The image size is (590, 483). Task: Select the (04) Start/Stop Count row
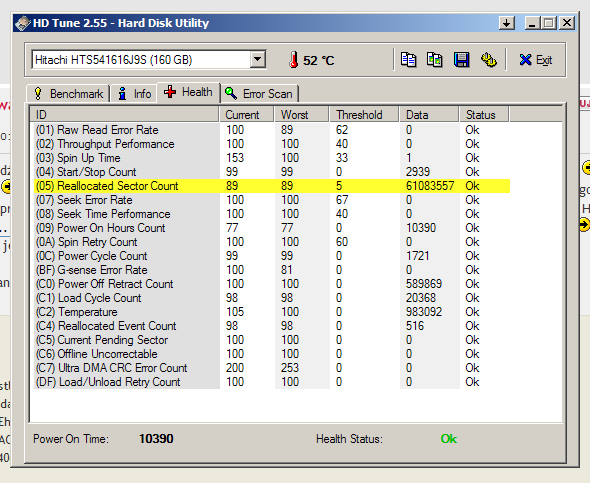point(272,172)
